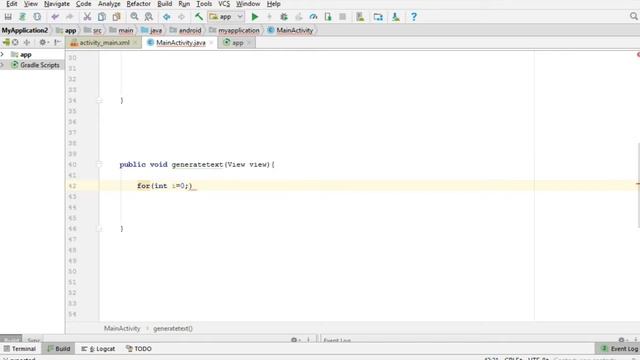640x360 pixels.
Task: Click the Redo arrow icon
Action: coord(70,17)
